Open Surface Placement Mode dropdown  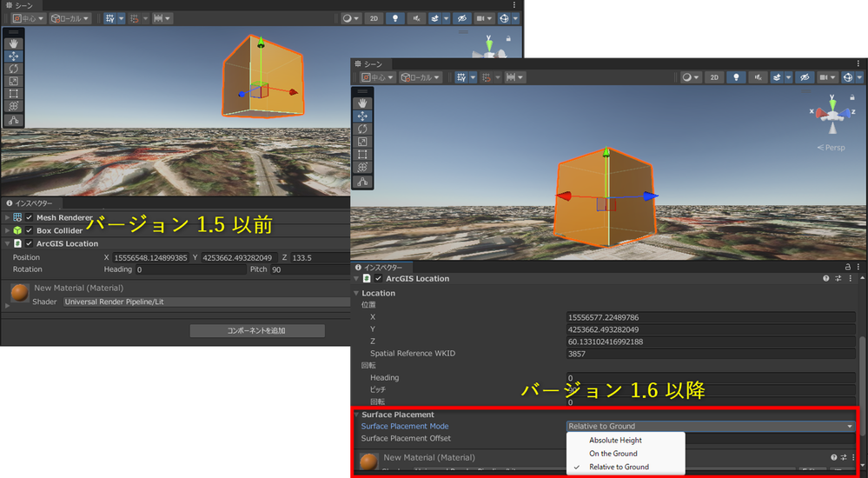tap(711, 426)
